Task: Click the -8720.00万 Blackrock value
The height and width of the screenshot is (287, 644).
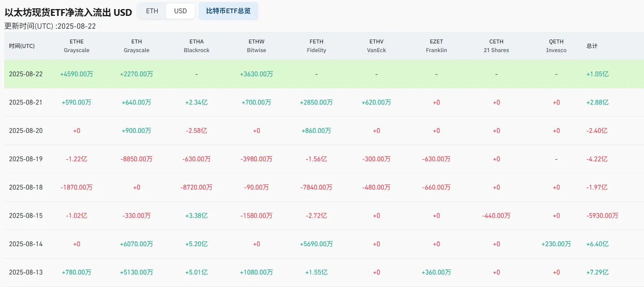Action: point(196,187)
